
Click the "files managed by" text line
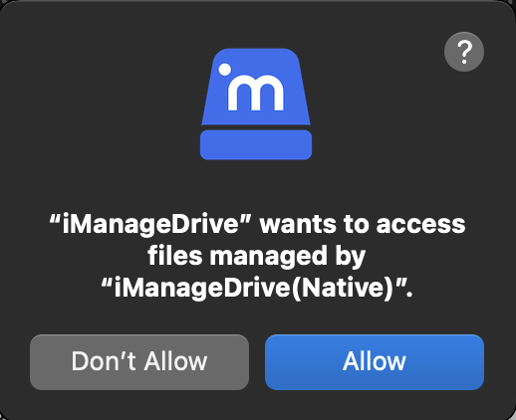point(256,257)
